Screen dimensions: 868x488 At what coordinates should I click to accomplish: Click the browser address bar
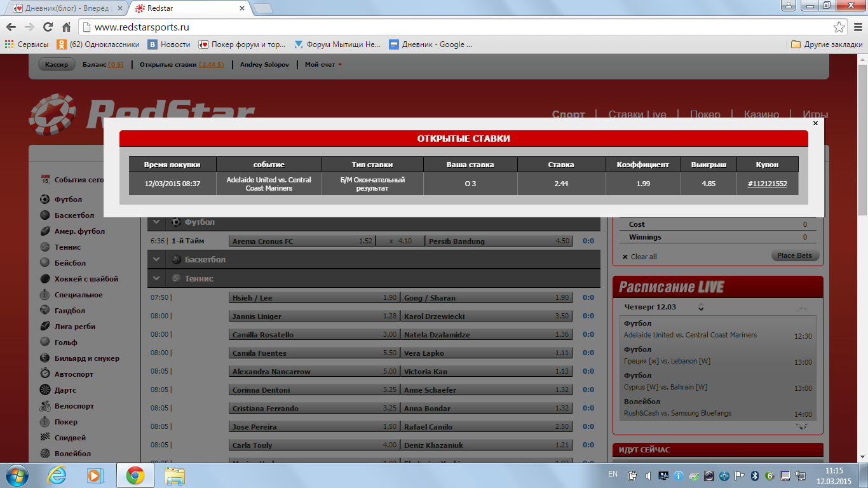point(445,27)
